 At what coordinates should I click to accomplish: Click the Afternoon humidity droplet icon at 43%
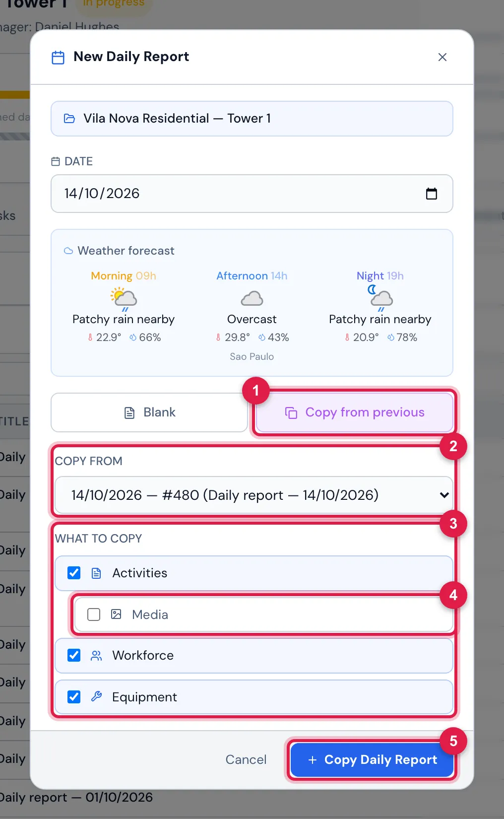[x=262, y=338]
